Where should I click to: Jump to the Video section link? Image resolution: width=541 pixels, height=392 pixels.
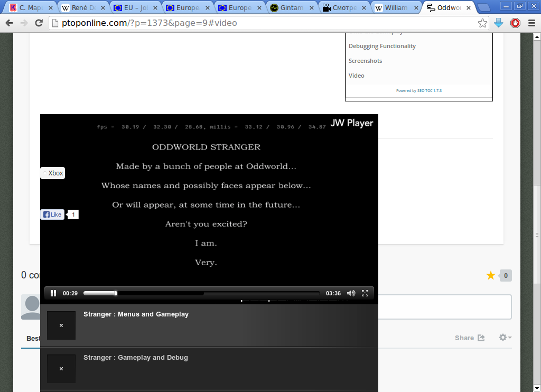[357, 76]
